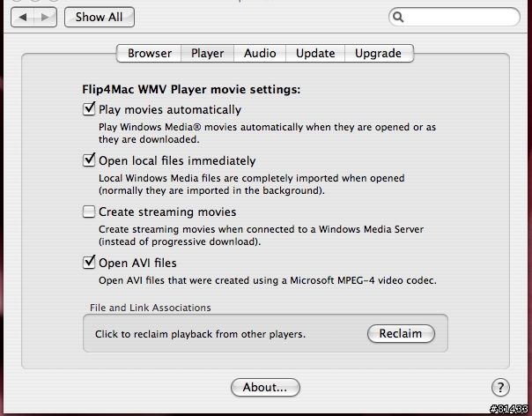The image size is (532, 416).
Task: Select the Player tab
Action: [x=207, y=53]
